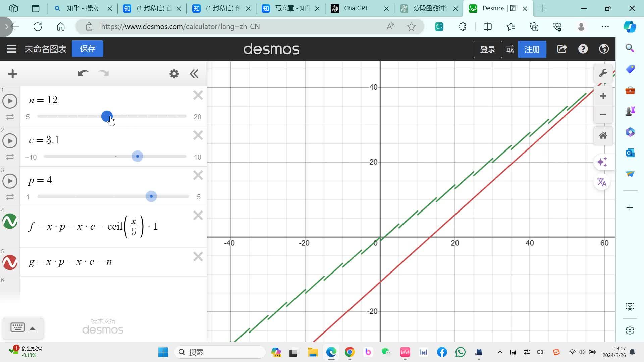Image resolution: width=644 pixels, height=362 pixels.
Task: Refresh the Desmos page
Action: point(38,27)
